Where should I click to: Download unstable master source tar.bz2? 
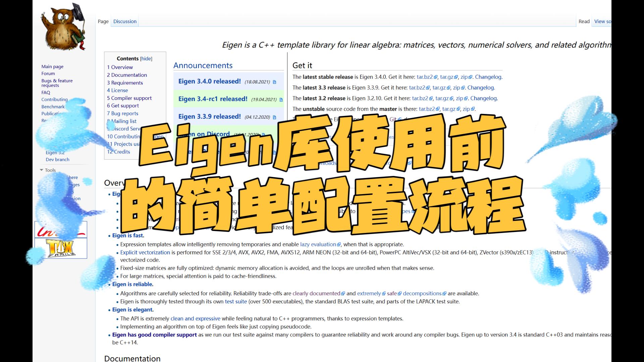[x=429, y=109]
